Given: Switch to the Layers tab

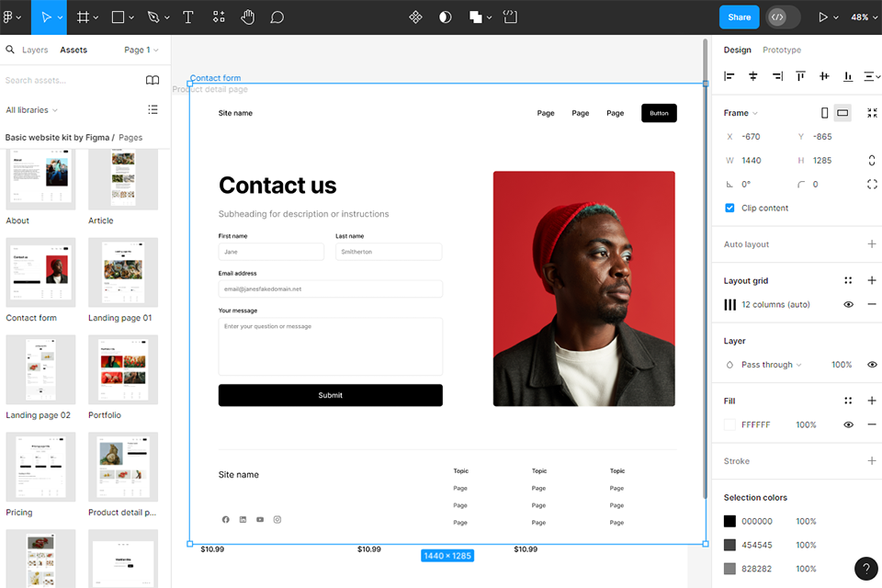Looking at the screenshot, I should coord(35,51).
